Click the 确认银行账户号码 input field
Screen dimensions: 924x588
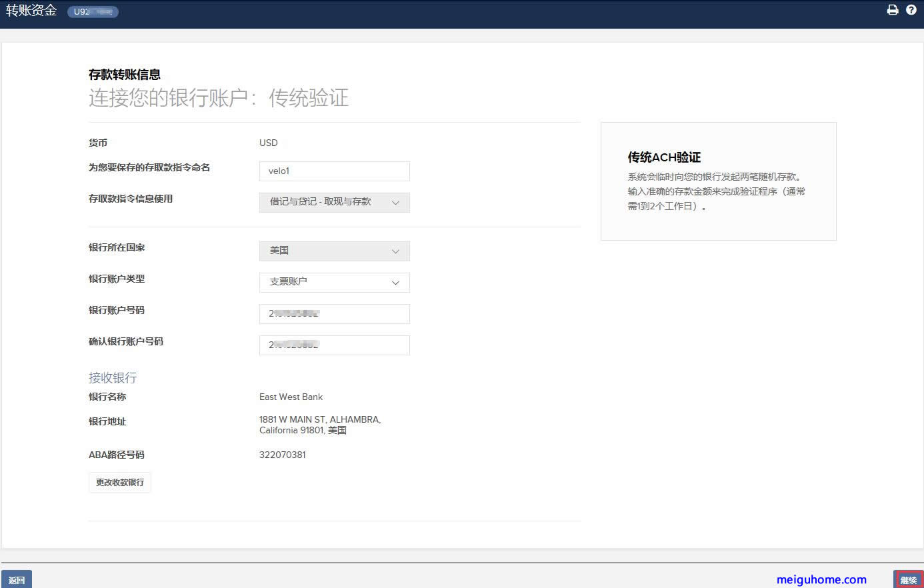[x=335, y=345]
